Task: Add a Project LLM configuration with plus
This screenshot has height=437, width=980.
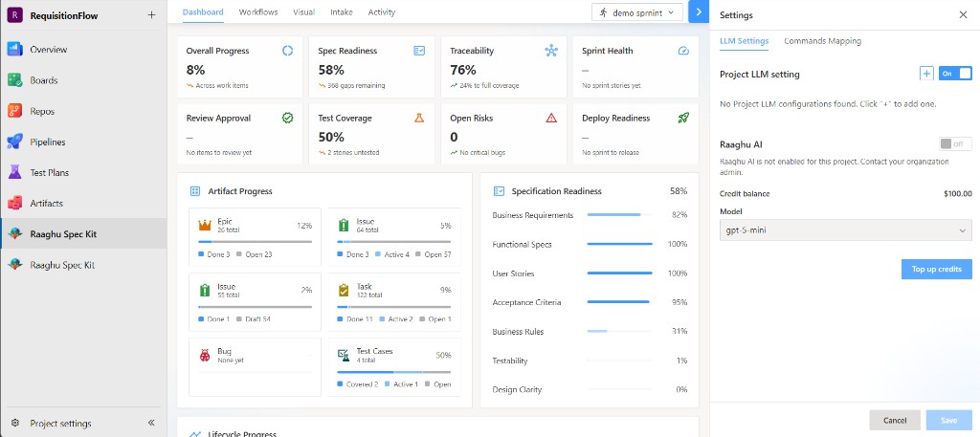Action: tap(926, 74)
